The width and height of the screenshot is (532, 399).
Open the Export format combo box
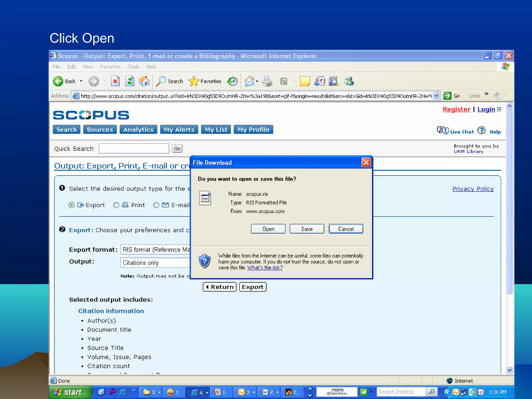tap(156, 250)
